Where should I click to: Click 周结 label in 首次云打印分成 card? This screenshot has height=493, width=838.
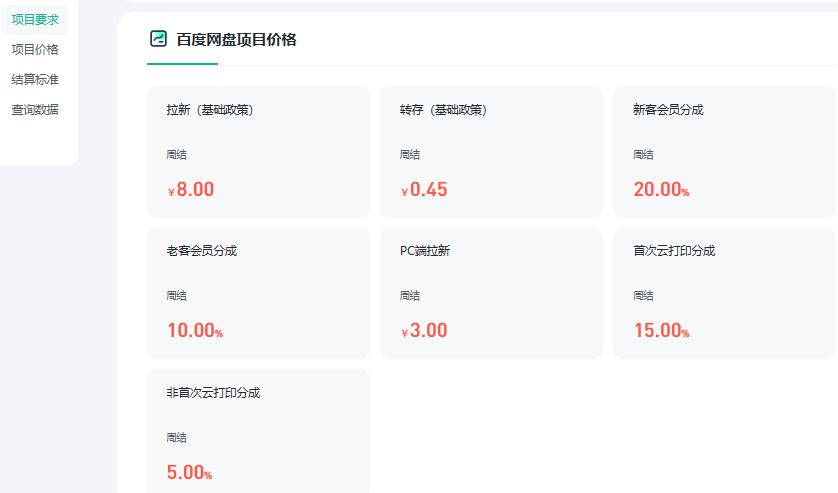pyautogui.click(x=643, y=296)
